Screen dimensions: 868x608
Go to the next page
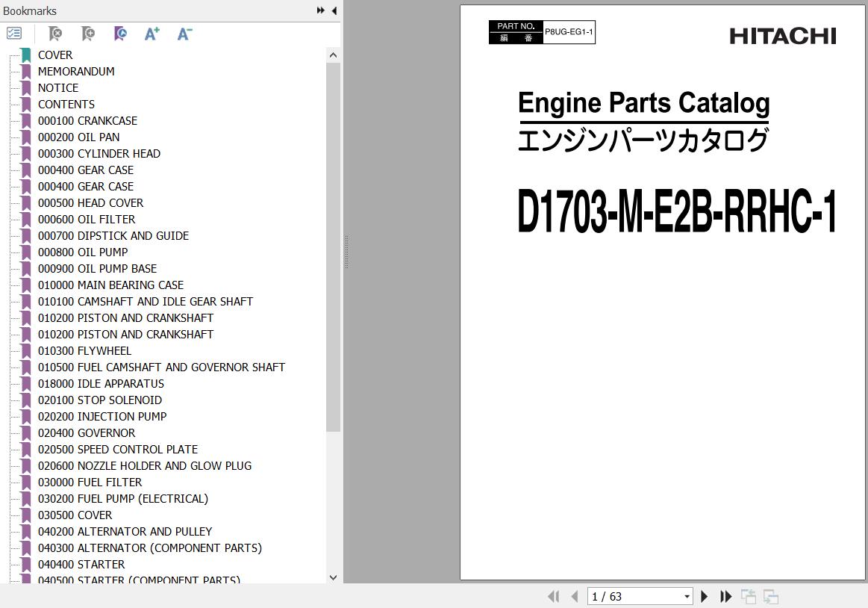(x=704, y=596)
